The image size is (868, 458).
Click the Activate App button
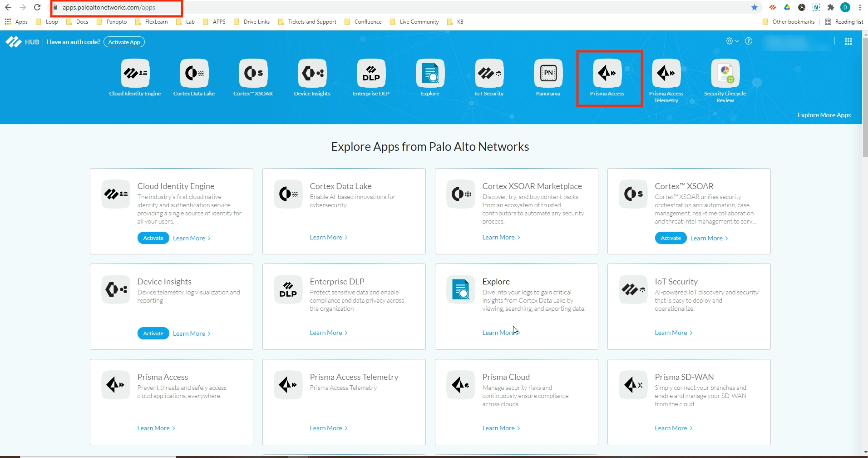click(124, 42)
